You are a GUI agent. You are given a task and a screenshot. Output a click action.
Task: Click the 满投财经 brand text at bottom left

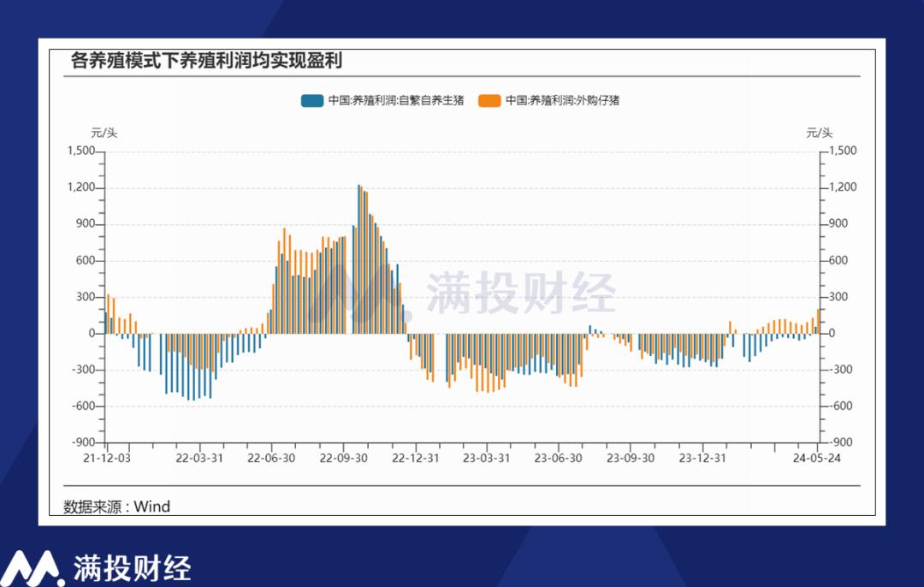click(x=132, y=568)
